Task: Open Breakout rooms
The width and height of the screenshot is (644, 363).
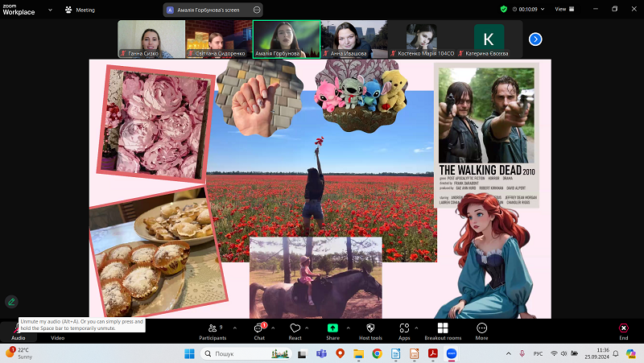Action: (443, 332)
